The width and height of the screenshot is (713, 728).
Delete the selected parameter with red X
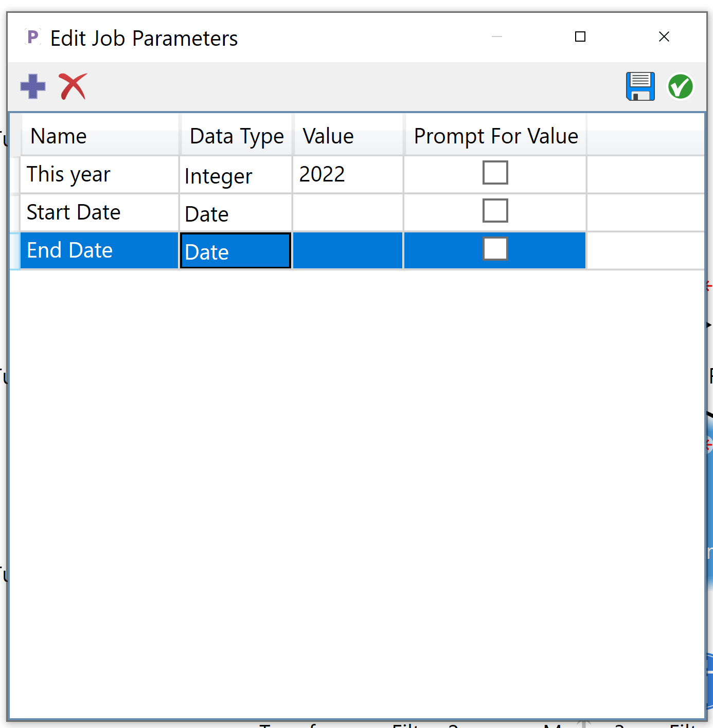73,86
